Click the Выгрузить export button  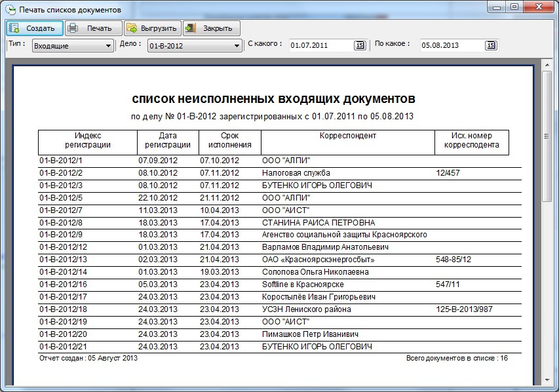(x=153, y=28)
